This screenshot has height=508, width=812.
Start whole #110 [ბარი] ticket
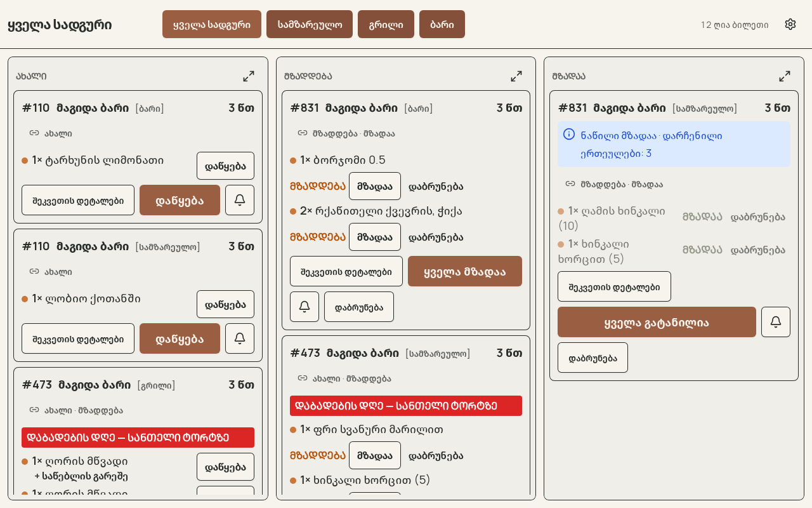[180, 200]
